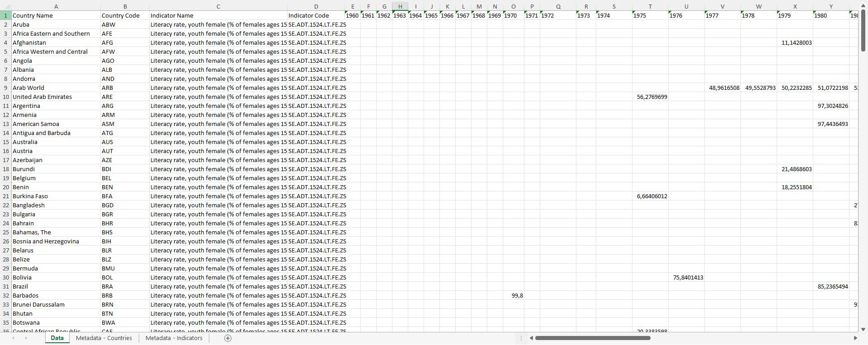The height and width of the screenshot is (345, 868).
Task: Click value 51,0722198 in Arab World row
Action: 831,88
